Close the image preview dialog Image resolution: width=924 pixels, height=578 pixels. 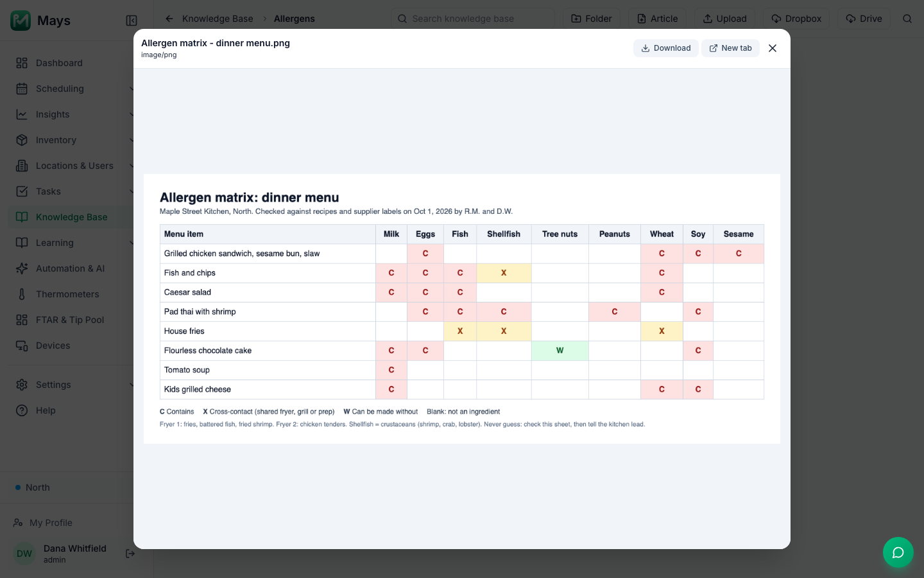click(773, 48)
